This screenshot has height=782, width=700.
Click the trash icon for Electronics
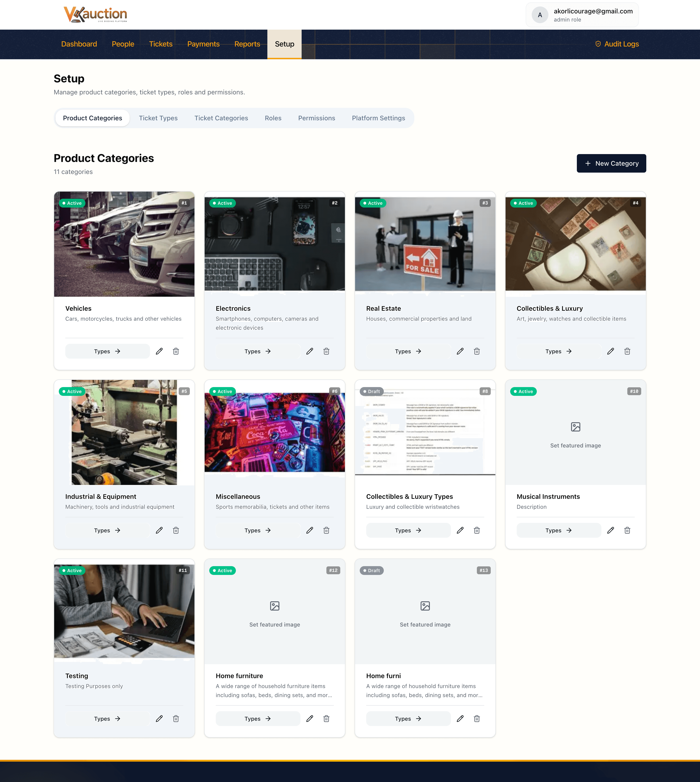[326, 351]
